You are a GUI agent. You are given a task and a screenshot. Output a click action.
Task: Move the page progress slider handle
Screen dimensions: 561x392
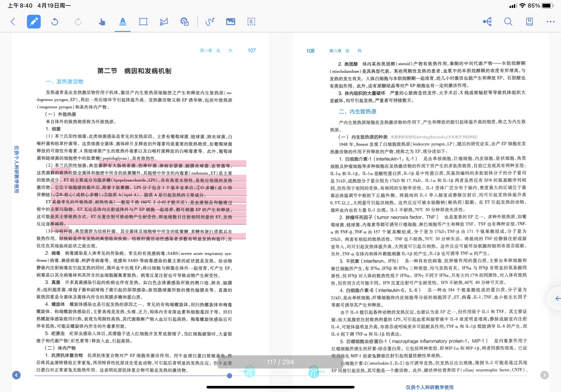[230, 376]
